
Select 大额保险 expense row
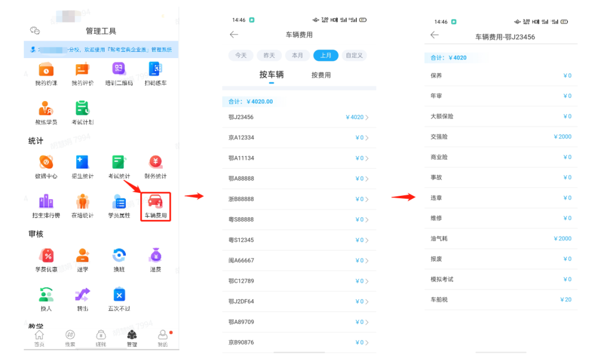[x=501, y=116]
